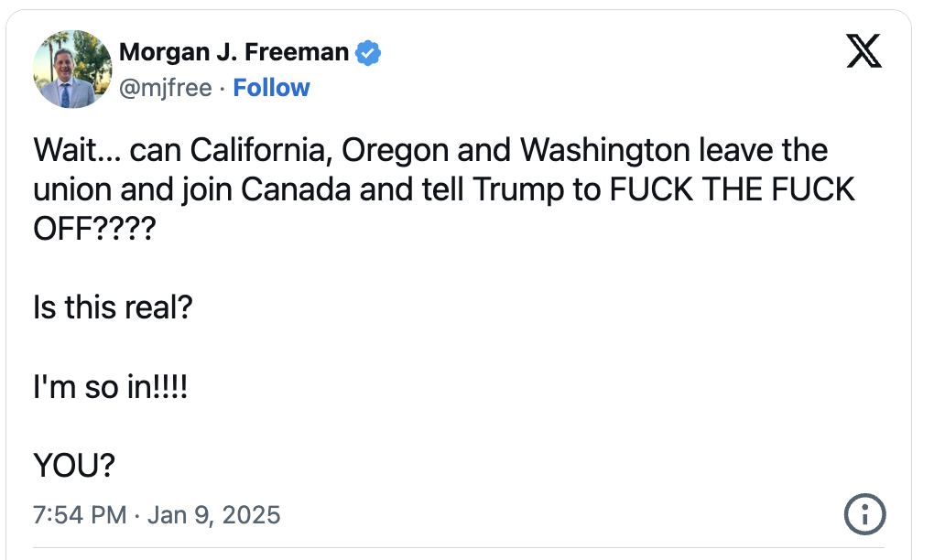Click the blue verified checkmark badge

(367, 53)
